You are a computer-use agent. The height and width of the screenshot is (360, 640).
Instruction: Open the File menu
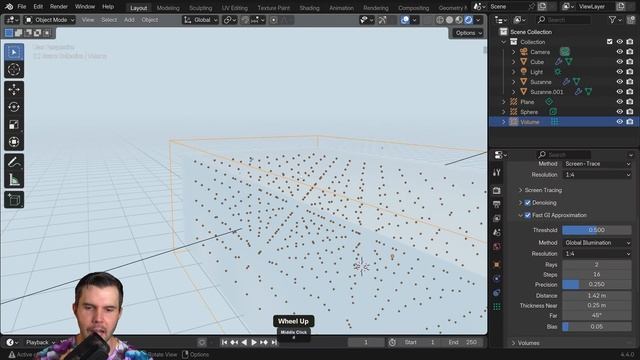point(22,7)
